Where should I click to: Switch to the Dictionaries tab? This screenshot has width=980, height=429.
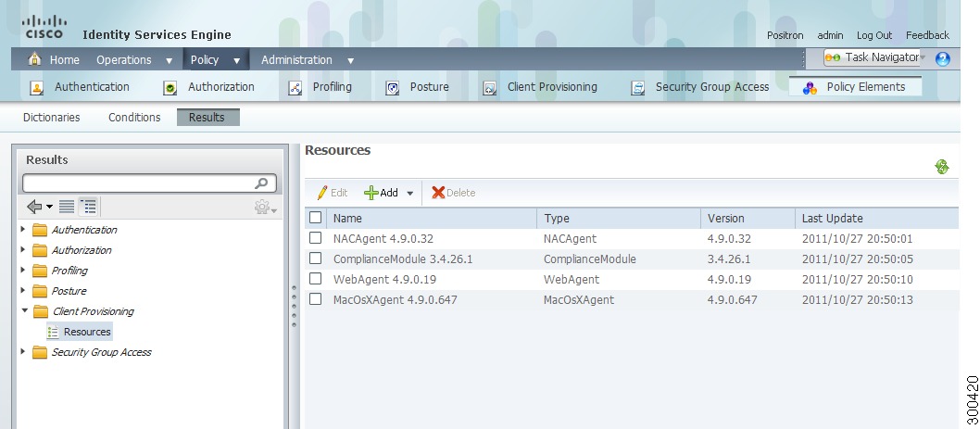(x=51, y=117)
